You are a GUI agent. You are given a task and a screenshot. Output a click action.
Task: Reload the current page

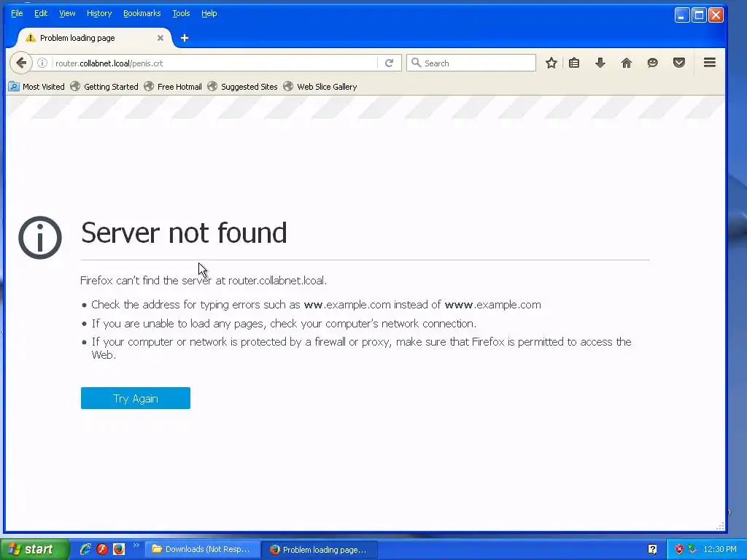390,63
